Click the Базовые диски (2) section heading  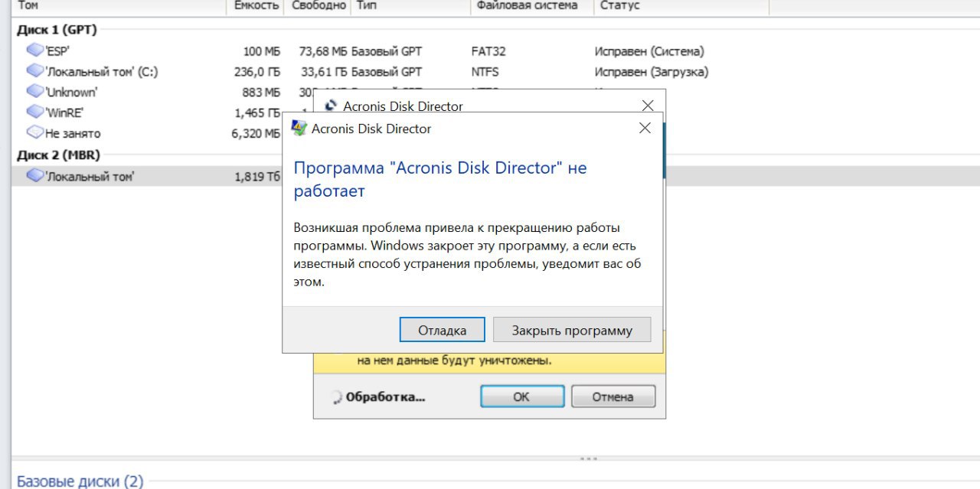[x=80, y=481]
